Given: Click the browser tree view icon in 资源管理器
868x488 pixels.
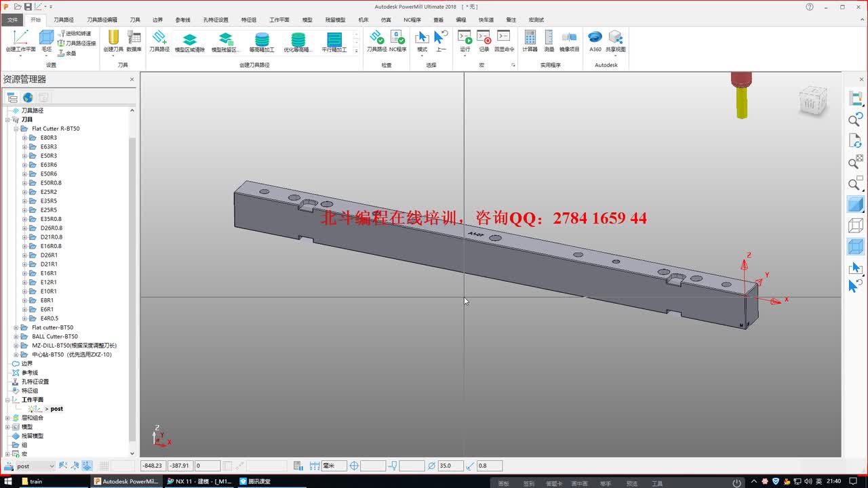Looking at the screenshot, I should pyautogui.click(x=12, y=98).
